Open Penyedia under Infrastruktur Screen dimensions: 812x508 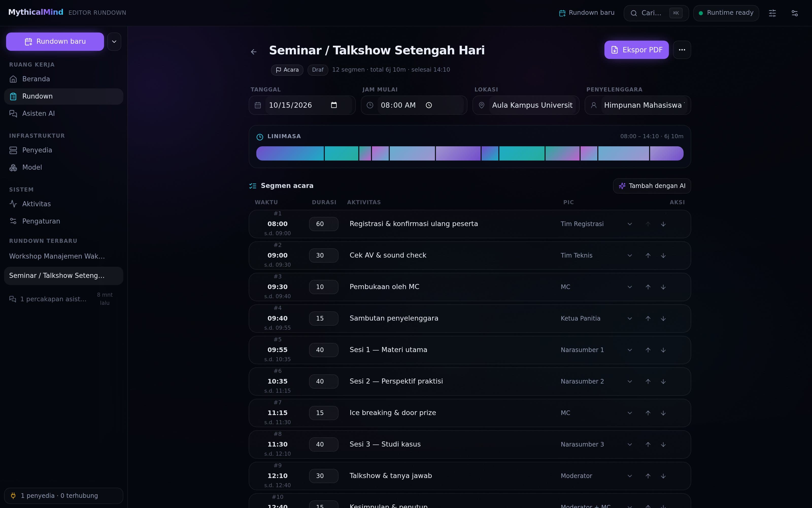(63, 150)
